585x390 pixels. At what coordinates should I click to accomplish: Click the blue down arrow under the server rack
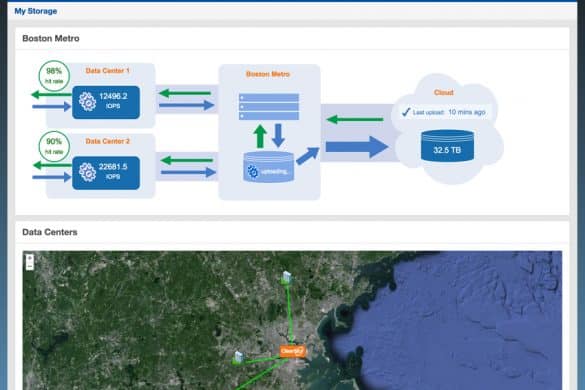pyautogui.click(x=278, y=135)
